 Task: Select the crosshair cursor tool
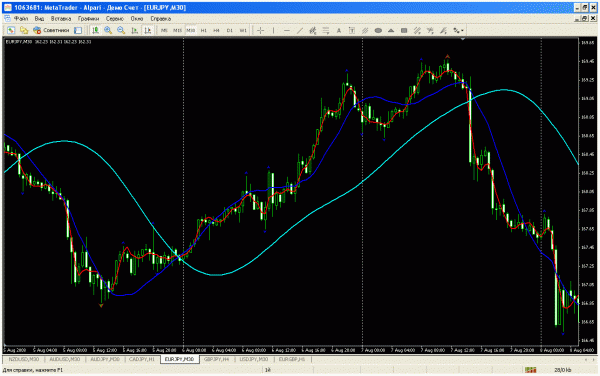(261, 30)
